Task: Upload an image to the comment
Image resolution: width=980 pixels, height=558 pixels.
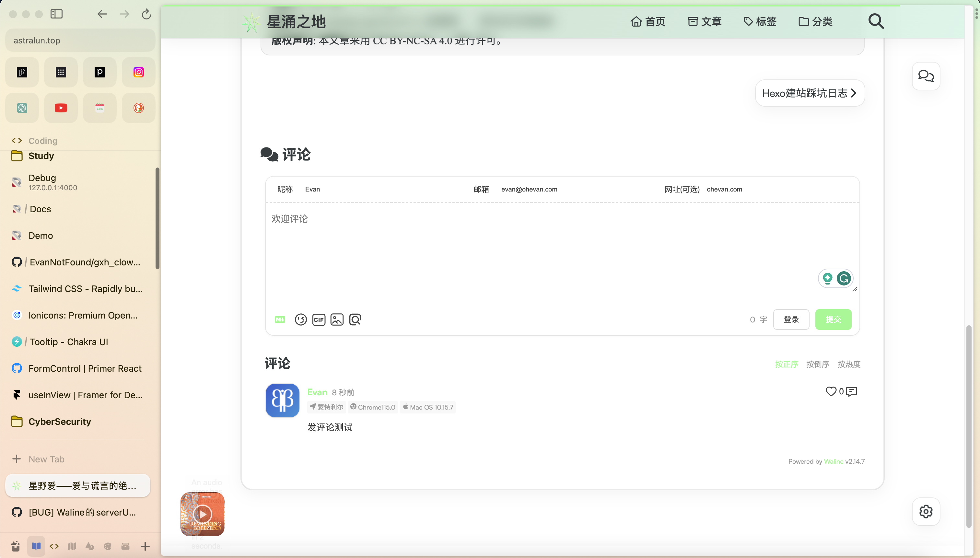Action: 337,319
